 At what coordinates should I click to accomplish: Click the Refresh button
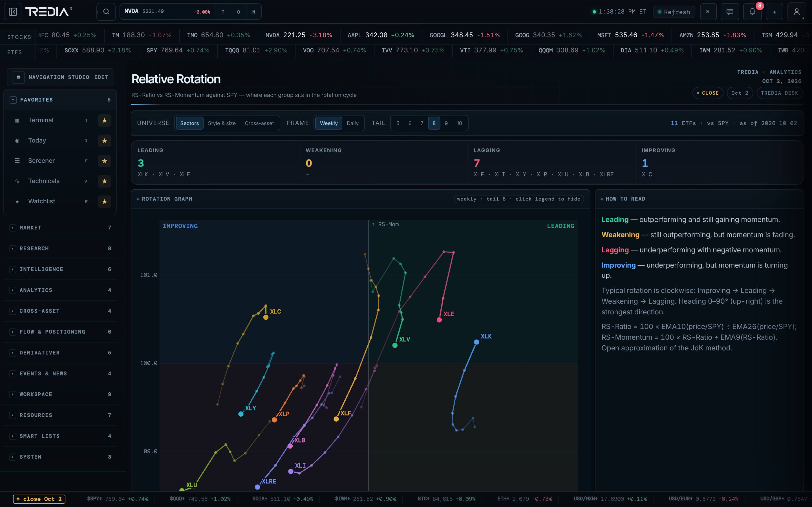674,12
